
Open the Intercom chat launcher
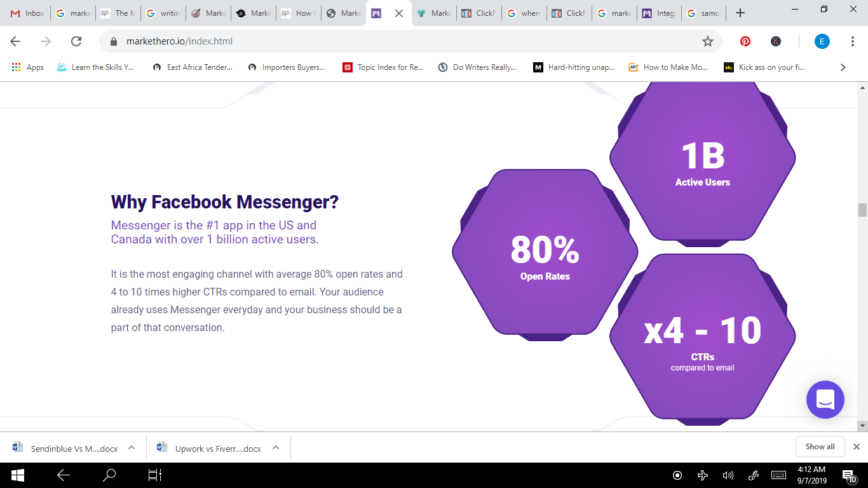coord(825,400)
